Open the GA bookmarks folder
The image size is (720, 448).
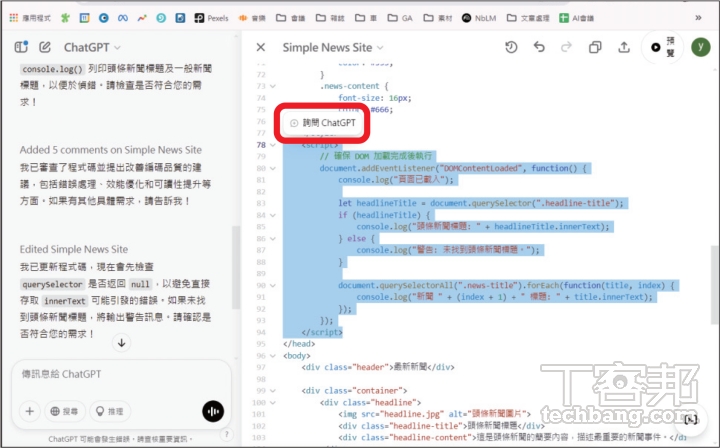(400, 18)
